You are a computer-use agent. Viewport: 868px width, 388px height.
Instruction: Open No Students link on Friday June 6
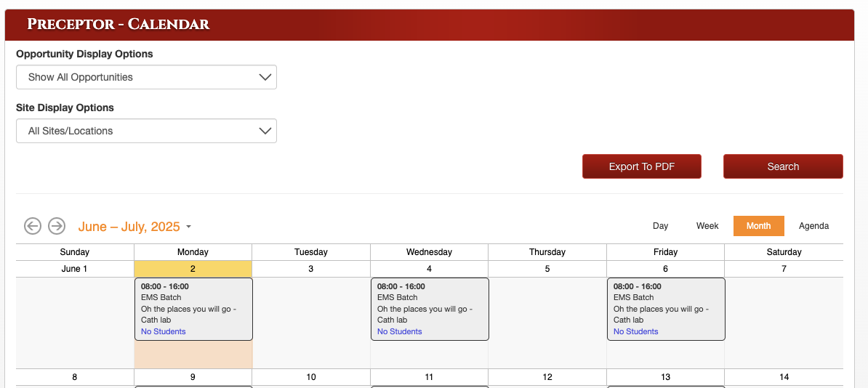[x=636, y=331]
